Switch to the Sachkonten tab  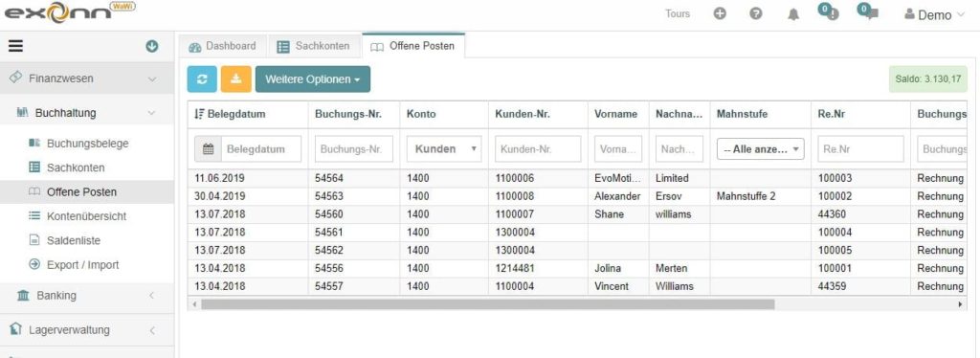314,46
